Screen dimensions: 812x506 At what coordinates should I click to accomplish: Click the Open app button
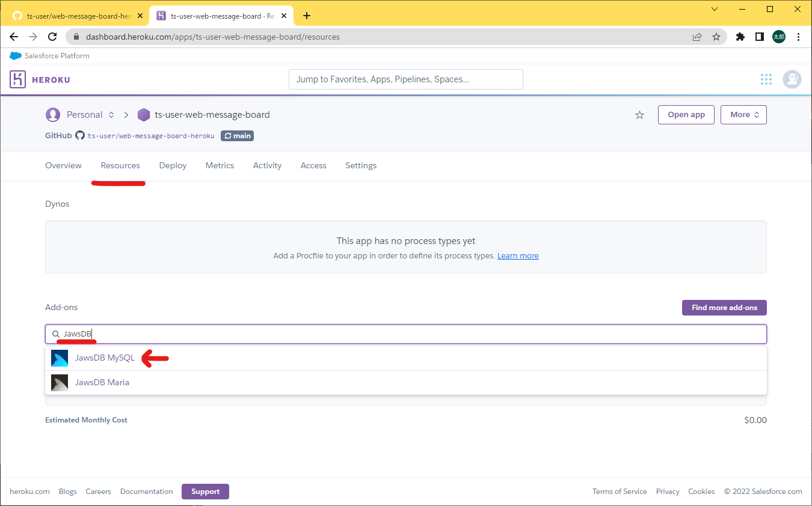tap(686, 115)
